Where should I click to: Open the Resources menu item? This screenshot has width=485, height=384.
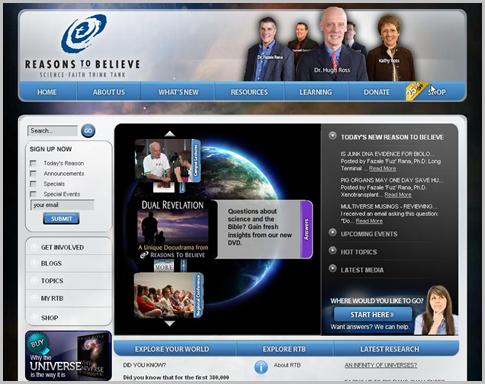click(x=249, y=92)
